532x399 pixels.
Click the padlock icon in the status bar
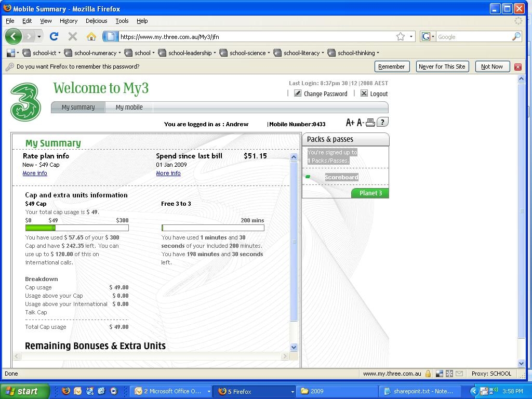tap(428, 374)
